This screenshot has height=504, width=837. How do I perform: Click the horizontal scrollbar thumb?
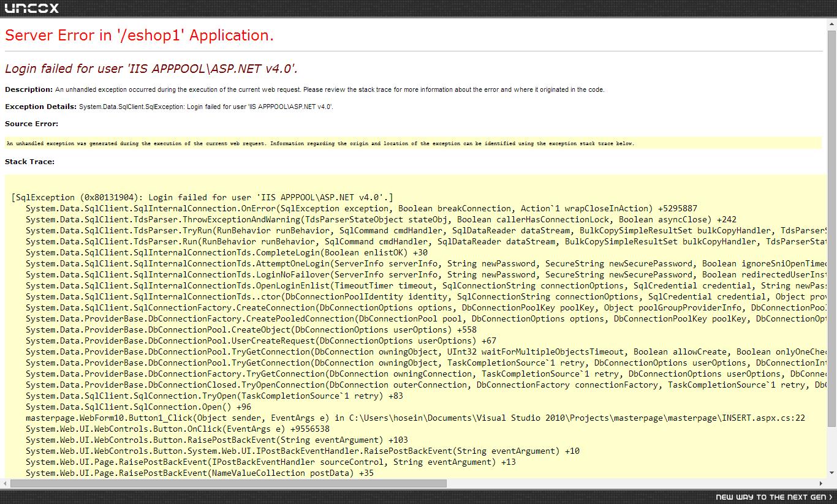[x=229, y=483]
